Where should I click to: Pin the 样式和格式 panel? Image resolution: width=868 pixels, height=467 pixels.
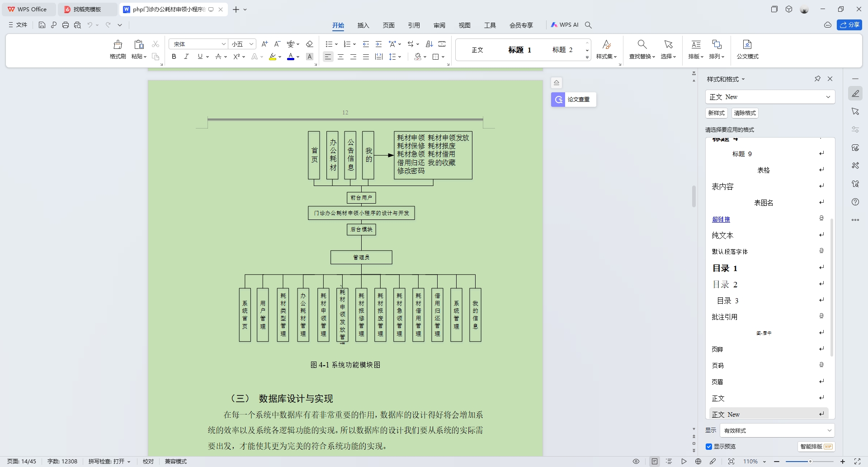pos(817,79)
